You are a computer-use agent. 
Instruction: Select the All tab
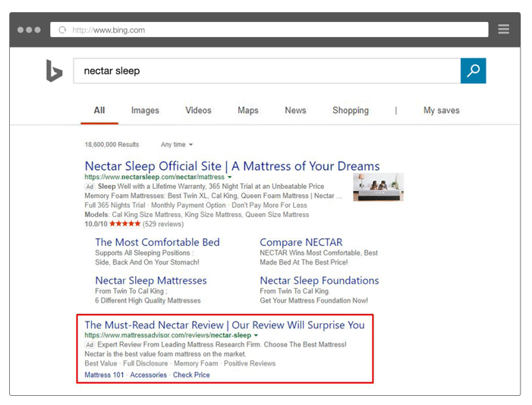coord(99,110)
